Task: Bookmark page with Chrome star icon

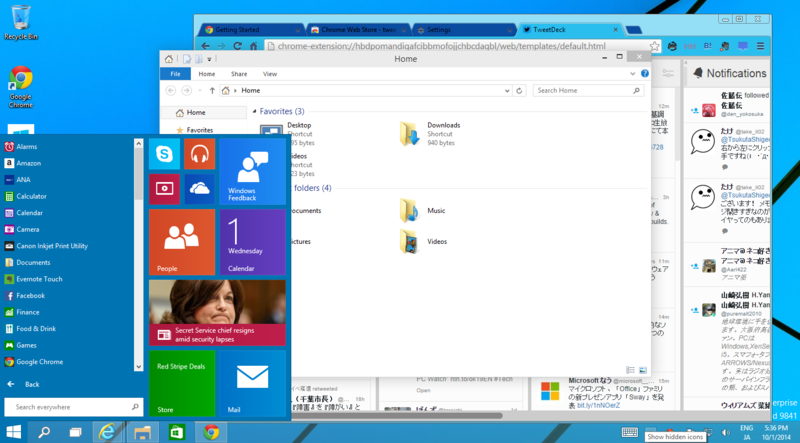Action: (654, 46)
